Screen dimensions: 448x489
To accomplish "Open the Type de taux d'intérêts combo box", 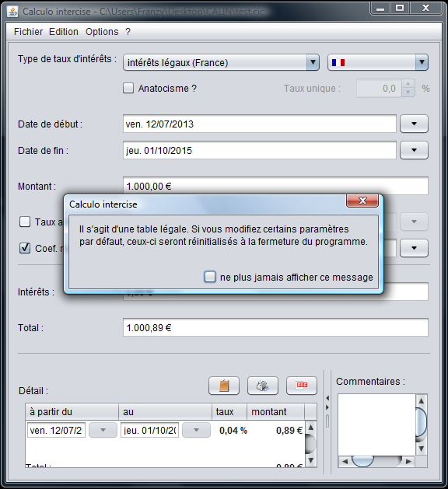I will click(221, 62).
